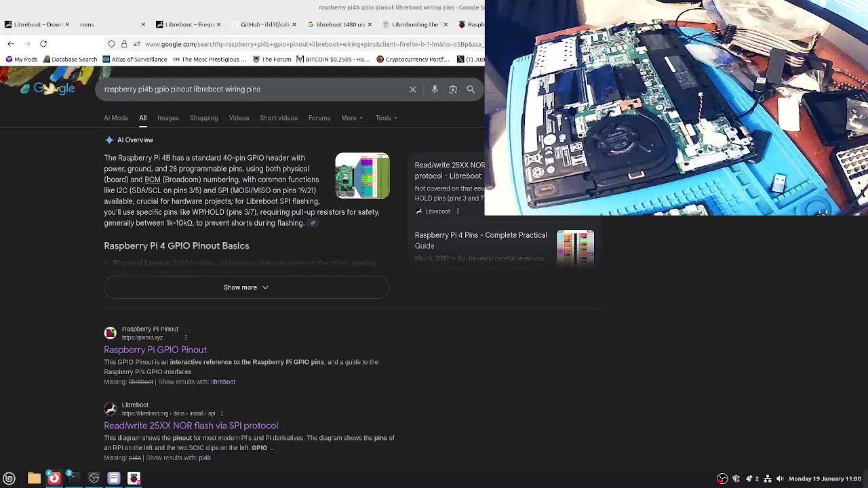Open the Cryptocurrency Portf bookmark

(413, 60)
